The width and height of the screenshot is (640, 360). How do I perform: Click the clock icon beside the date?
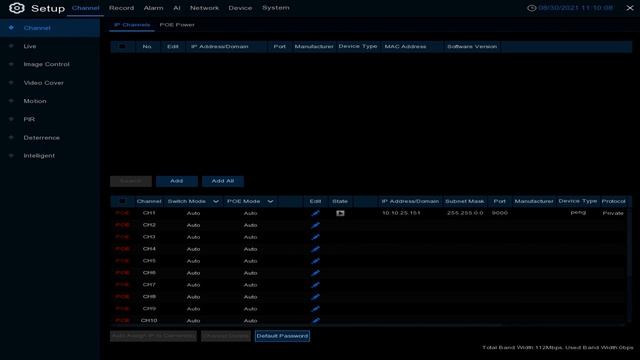point(531,8)
